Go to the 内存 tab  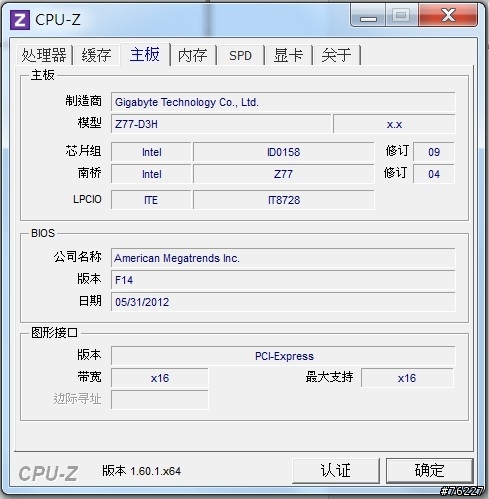click(x=193, y=55)
